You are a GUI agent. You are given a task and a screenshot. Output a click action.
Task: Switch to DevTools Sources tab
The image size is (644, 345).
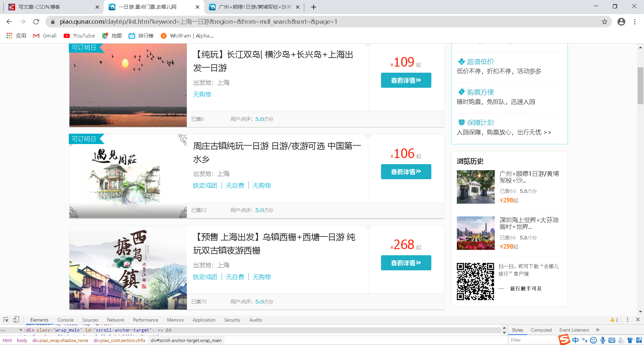(x=90, y=320)
